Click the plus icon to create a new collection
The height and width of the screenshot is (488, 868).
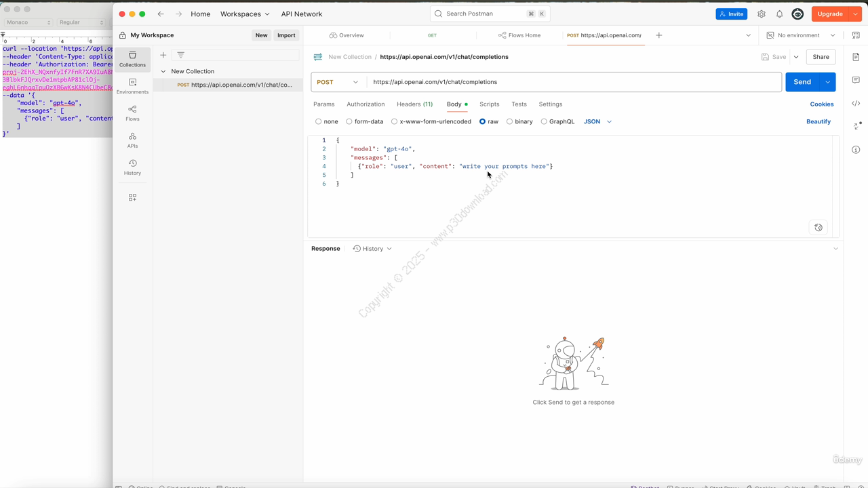[x=163, y=55]
